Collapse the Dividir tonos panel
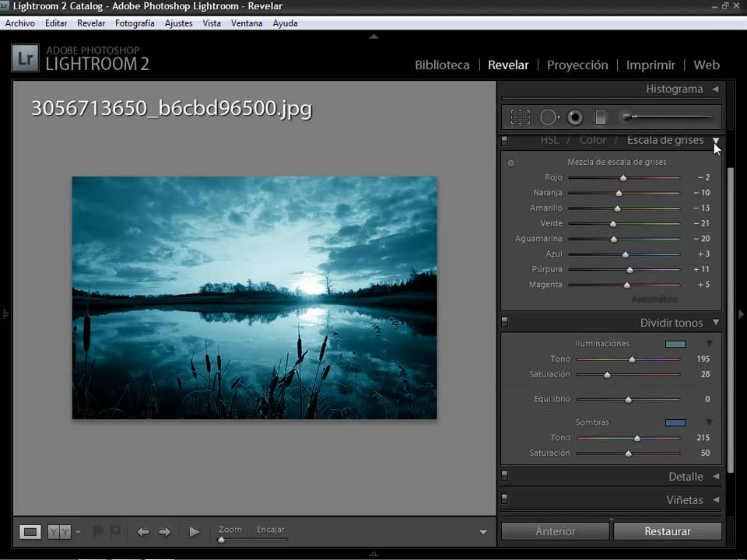Image resolution: width=747 pixels, height=560 pixels. click(715, 323)
